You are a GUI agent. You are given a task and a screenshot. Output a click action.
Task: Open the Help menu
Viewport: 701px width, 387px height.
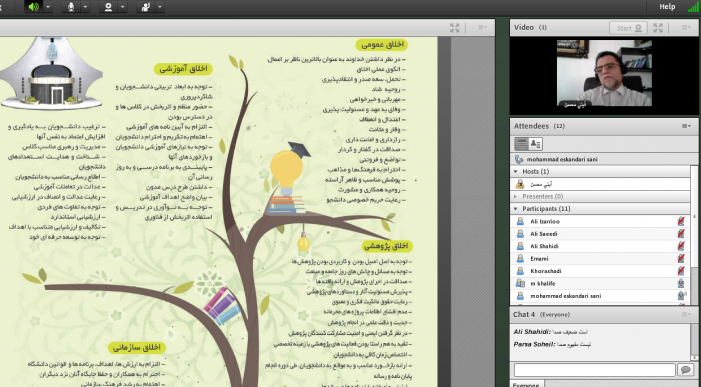667,7
